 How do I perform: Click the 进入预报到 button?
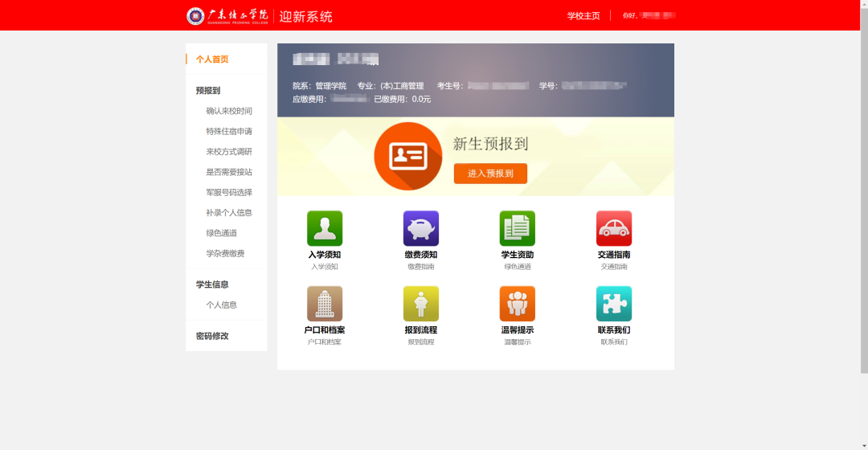(490, 174)
